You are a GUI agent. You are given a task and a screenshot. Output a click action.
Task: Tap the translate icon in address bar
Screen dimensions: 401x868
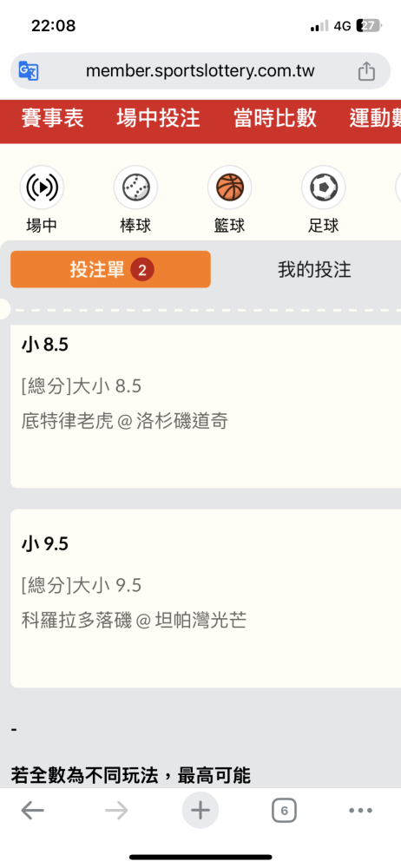click(29, 71)
